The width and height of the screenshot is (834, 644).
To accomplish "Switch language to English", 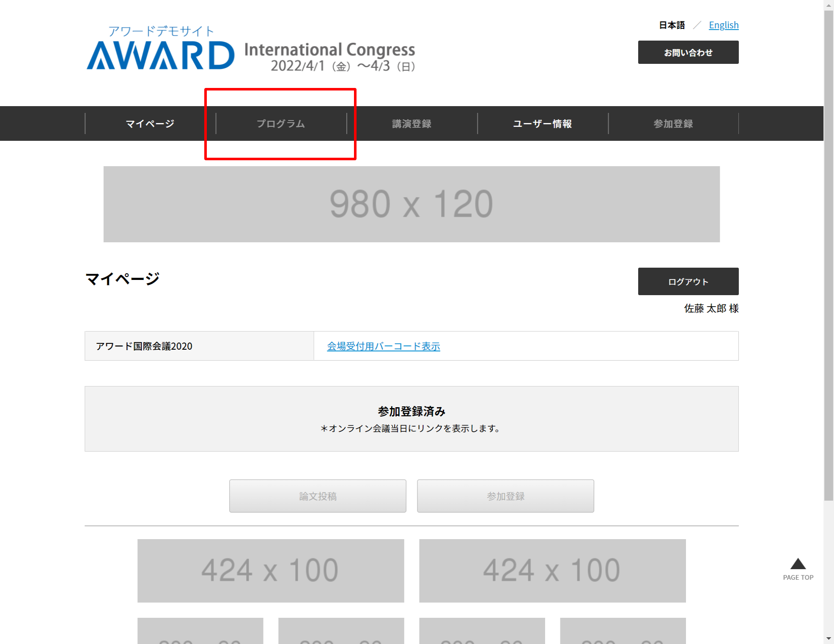I will pos(723,25).
